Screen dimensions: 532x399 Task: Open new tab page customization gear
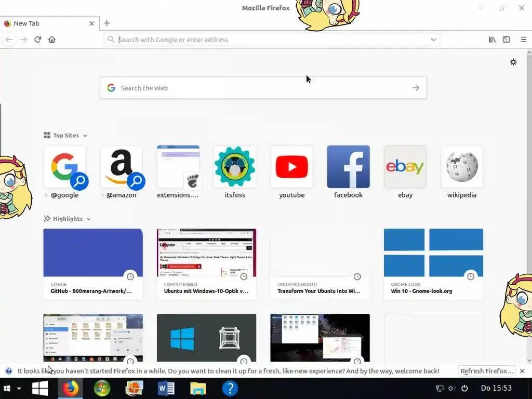pos(513,62)
